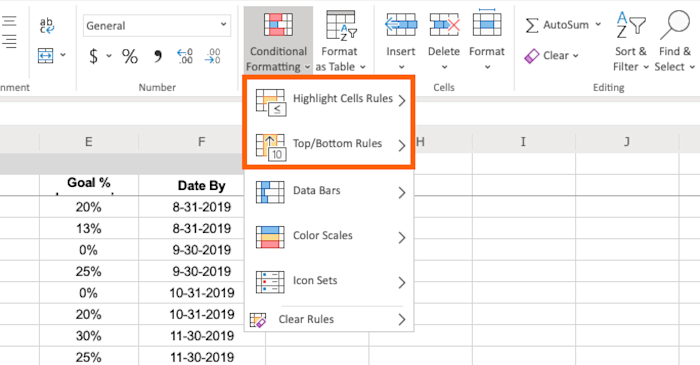This screenshot has width=700, height=365.
Task: Expand the Clear dropdown arrow
Action: pos(575,56)
